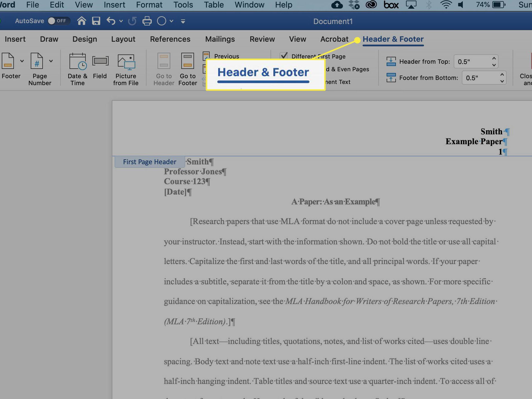This screenshot has height=399, width=532.
Task: Click the volume speaker icon
Action: (461, 5)
